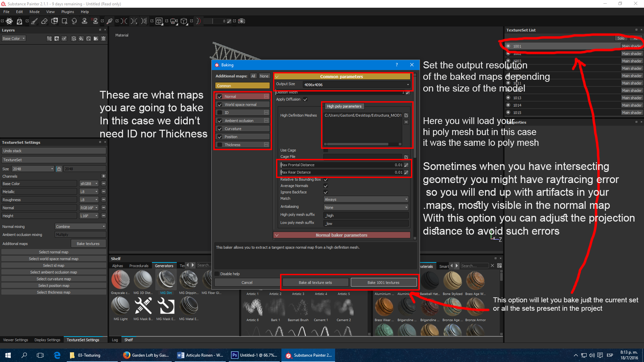The width and height of the screenshot is (644, 362).
Task: Collapse the Common parameters section
Action: point(277,77)
